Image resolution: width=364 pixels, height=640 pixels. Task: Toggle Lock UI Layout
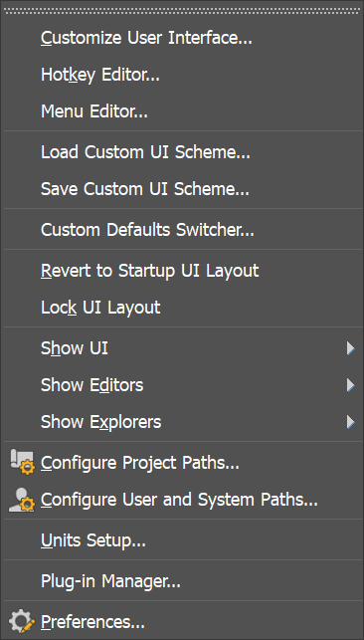coord(182,308)
